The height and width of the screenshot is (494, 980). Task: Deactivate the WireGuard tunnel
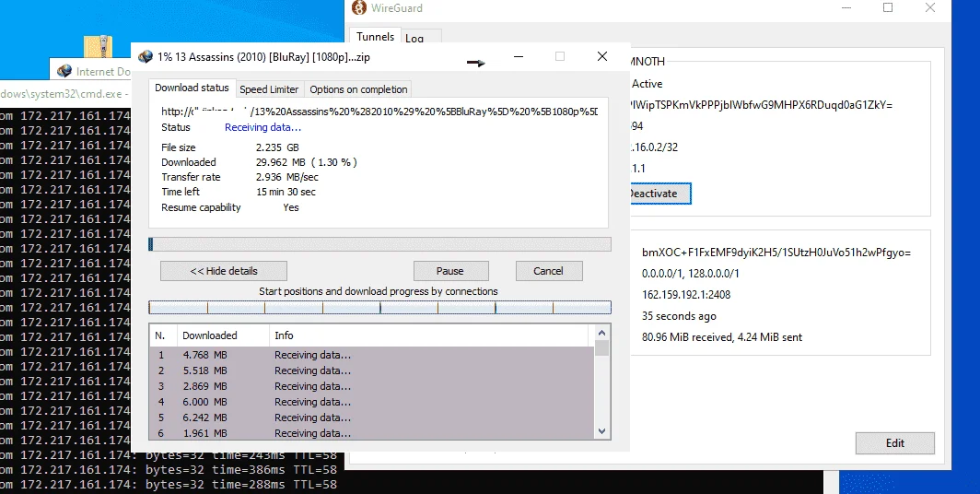click(x=660, y=194)
